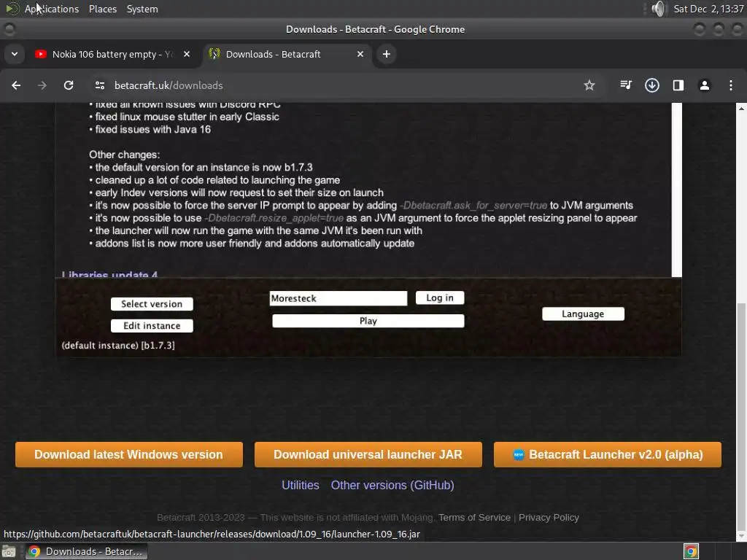
Task: Open the media controls icon in toolbar
Action: pos(626,85)
